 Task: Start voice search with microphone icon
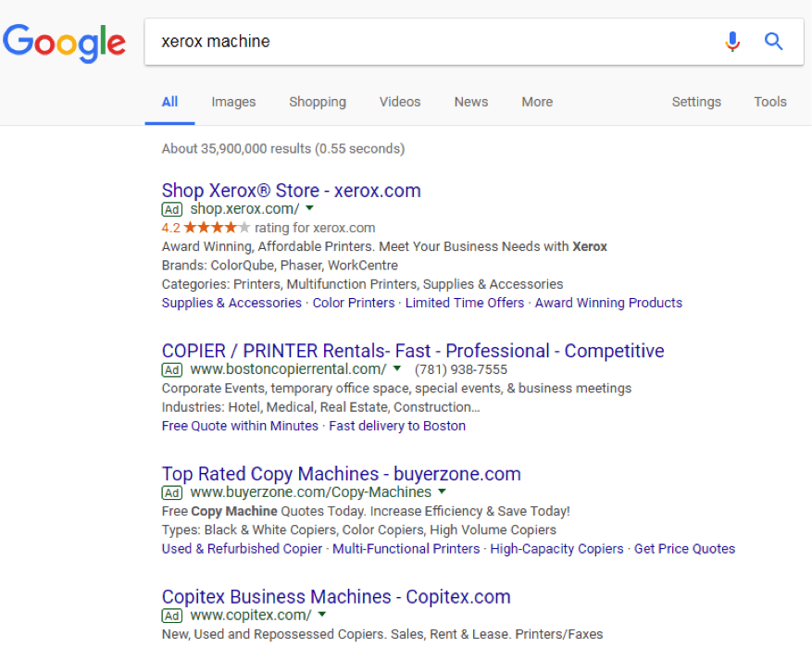(732, 42)
